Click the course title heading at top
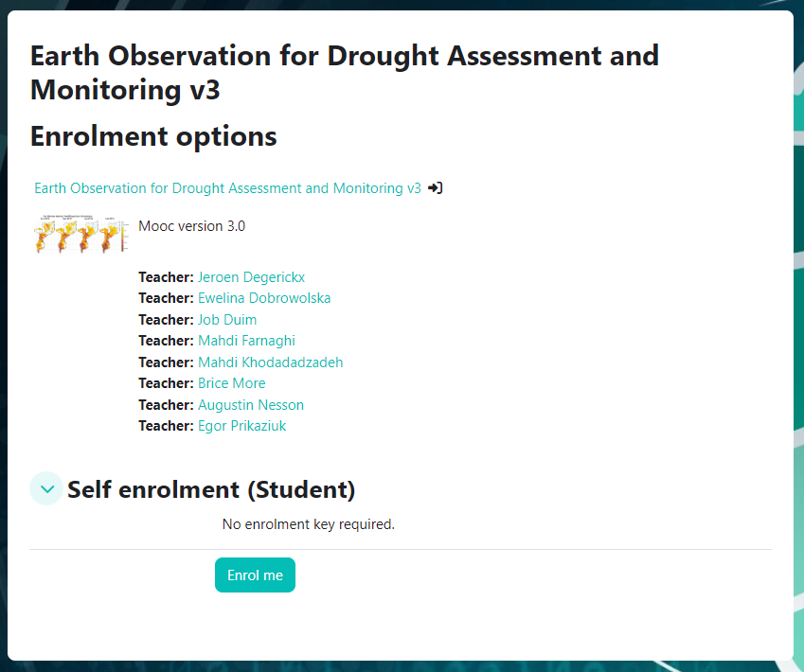This screenshot has height=672, width=804. tap(344, 72)
